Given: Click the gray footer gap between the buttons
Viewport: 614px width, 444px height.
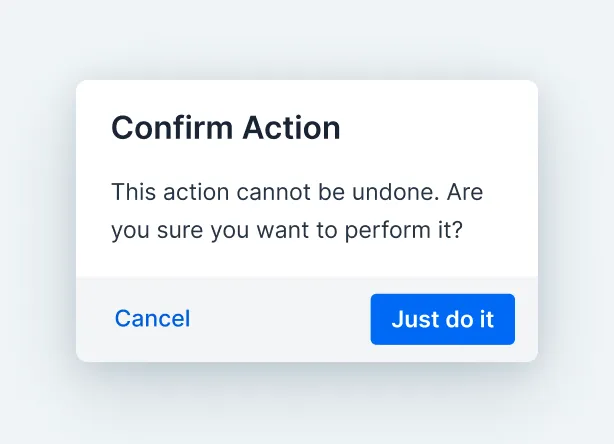Looking at the screenshot, I should coord(280,319).
